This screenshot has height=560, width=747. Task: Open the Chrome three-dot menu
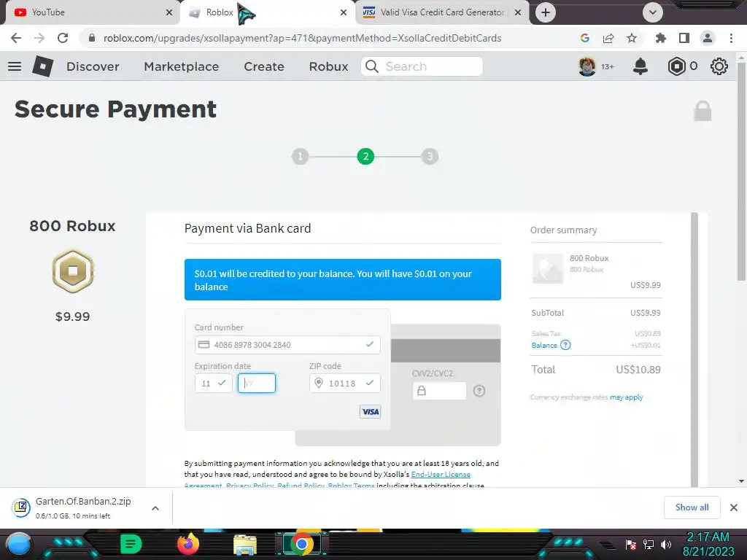coord(731,38)
